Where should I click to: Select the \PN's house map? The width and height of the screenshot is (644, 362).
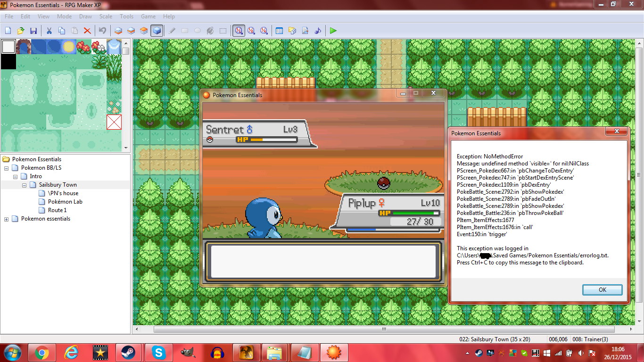click(63, 193)
